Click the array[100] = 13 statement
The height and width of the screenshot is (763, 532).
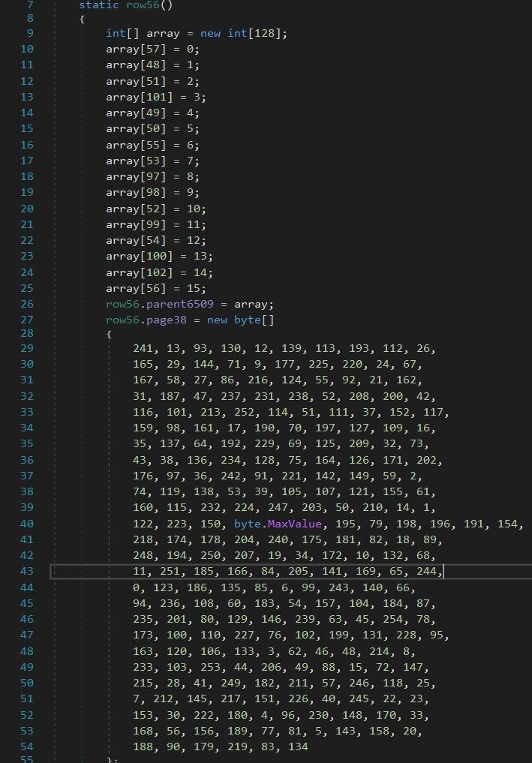click(x=159, y=257)
